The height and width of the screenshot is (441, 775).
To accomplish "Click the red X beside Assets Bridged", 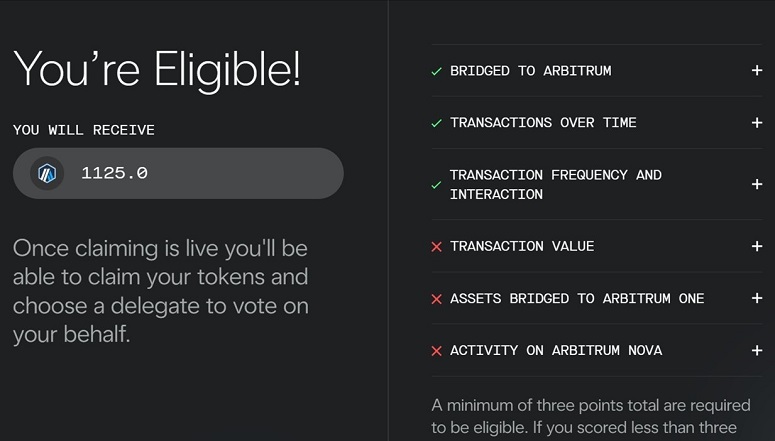I will [x=436, y=299].
